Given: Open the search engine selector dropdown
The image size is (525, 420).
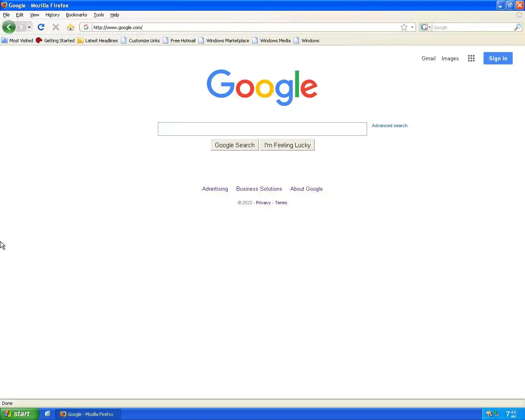Looking at the screenshot, I should 426,27.
